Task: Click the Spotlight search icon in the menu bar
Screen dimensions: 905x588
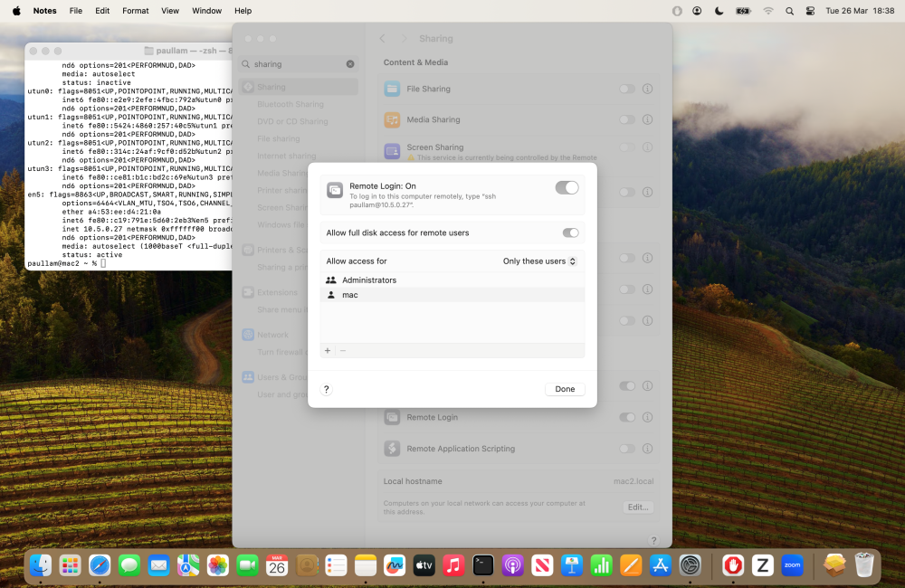Action: coord(788,11)
